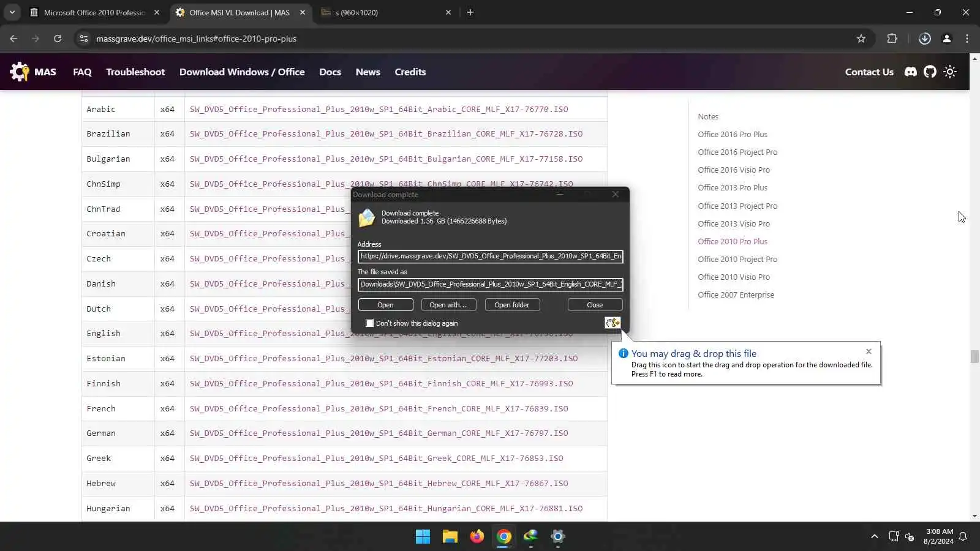Image resolution: width=980 pixels, height=551 pixels.
Task: Open the download manager taskbar icon
Action: tap(530, 537)
